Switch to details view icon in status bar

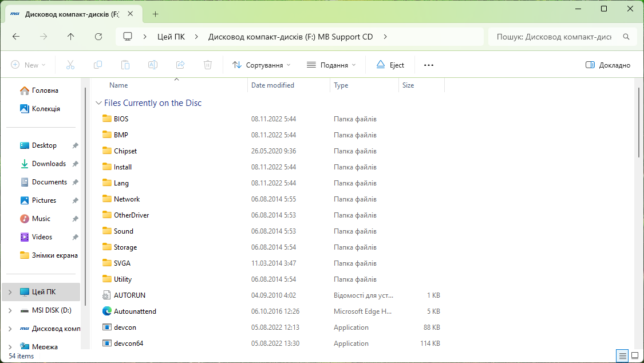(623, 356)
